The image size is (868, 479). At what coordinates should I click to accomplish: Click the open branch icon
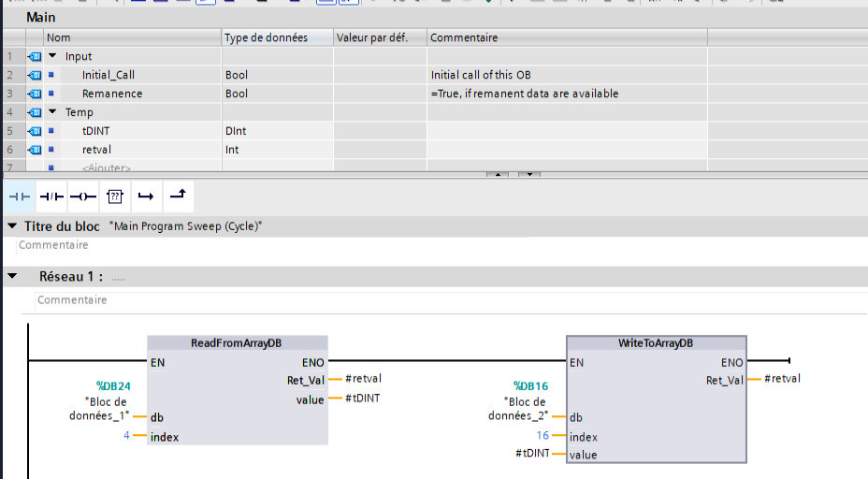point(145,196)
